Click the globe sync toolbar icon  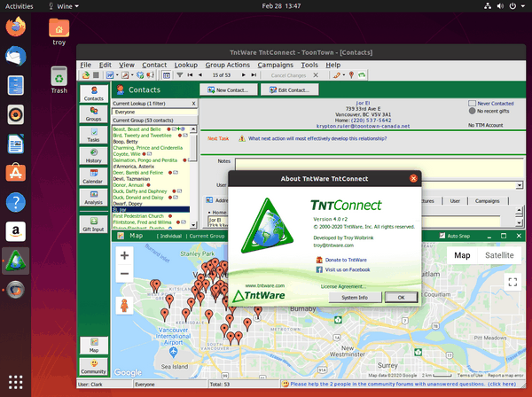(140, 75)
